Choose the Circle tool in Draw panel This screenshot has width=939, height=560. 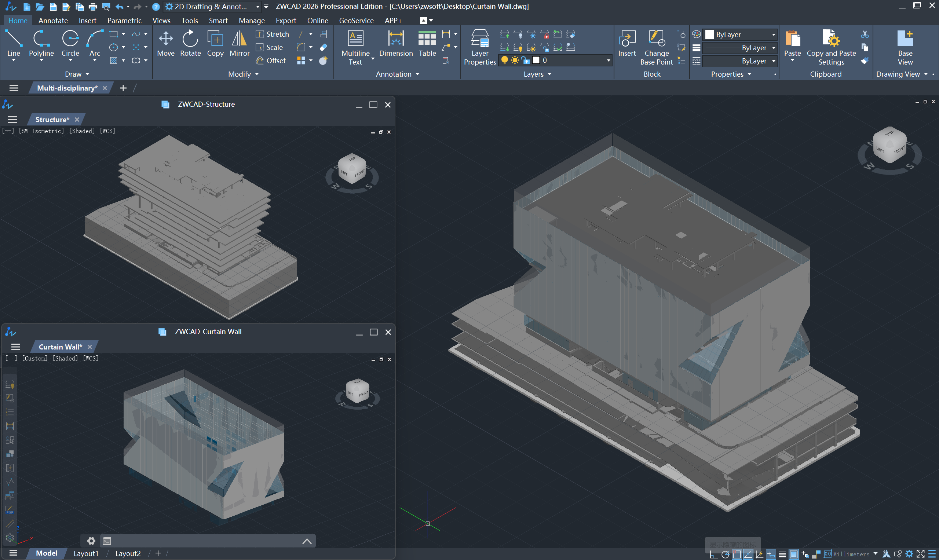click(70, 43)
